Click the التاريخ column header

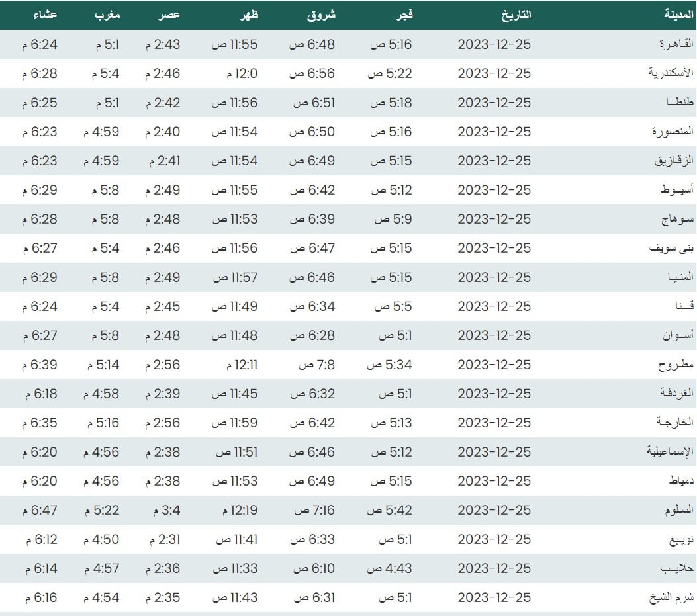513,15
